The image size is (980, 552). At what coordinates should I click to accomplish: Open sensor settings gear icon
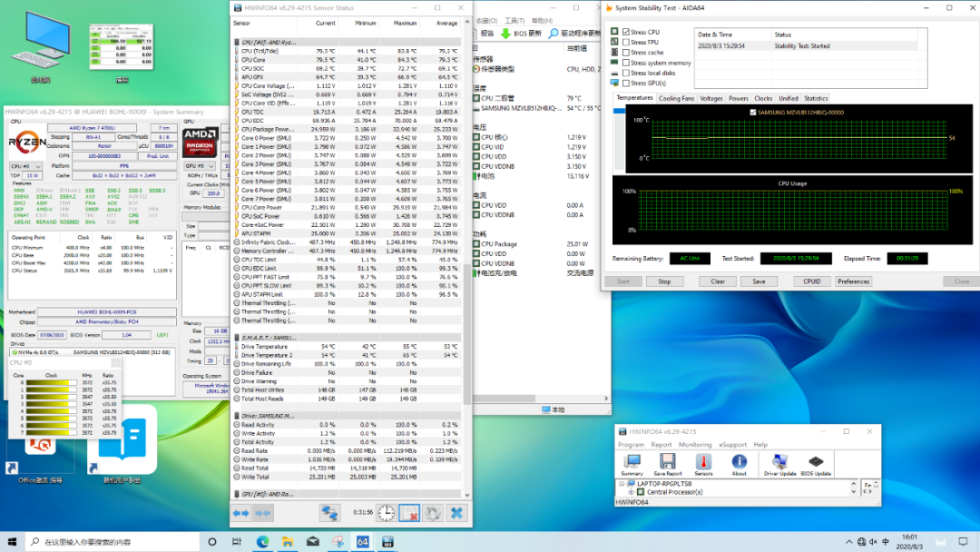click(433, 513)
